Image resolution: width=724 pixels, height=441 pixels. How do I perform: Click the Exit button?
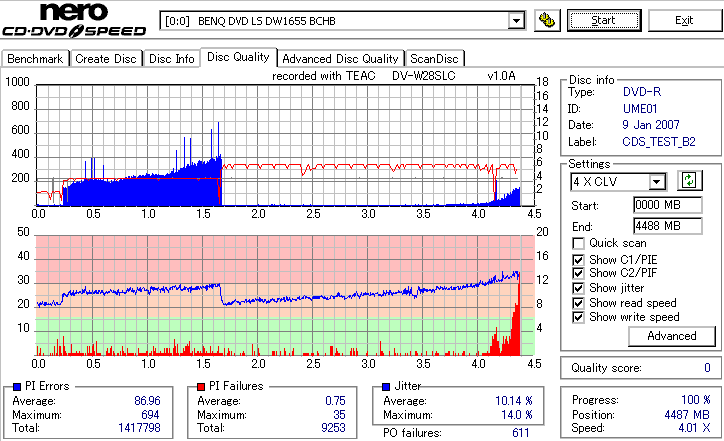(684, 20)
